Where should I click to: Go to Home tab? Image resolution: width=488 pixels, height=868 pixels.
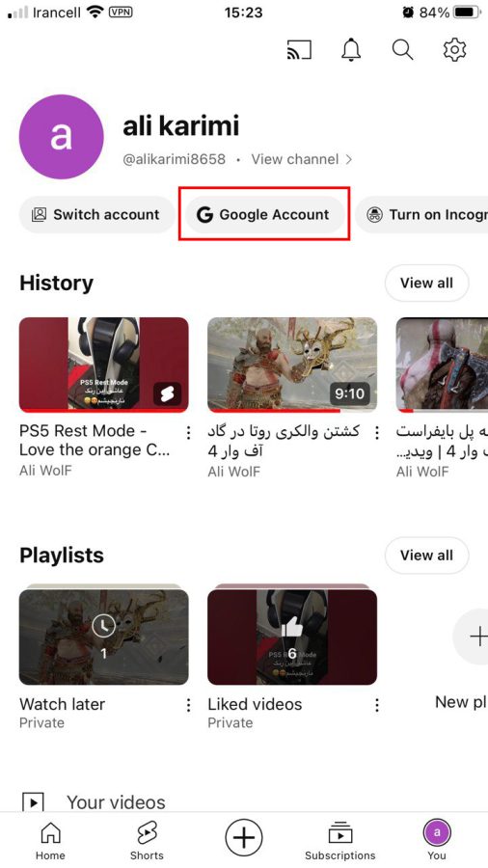click(x=50, y=840)
